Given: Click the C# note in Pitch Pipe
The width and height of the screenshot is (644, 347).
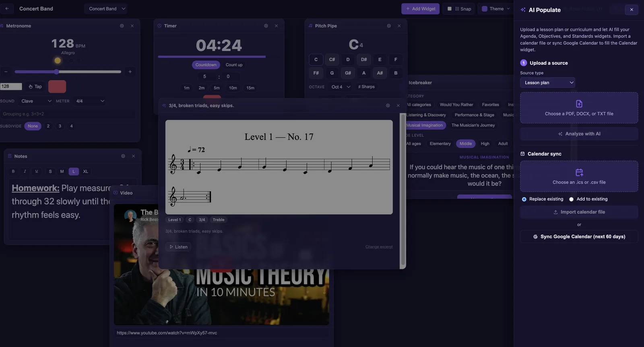Looking at the screenshot, I should coord(332,60).
